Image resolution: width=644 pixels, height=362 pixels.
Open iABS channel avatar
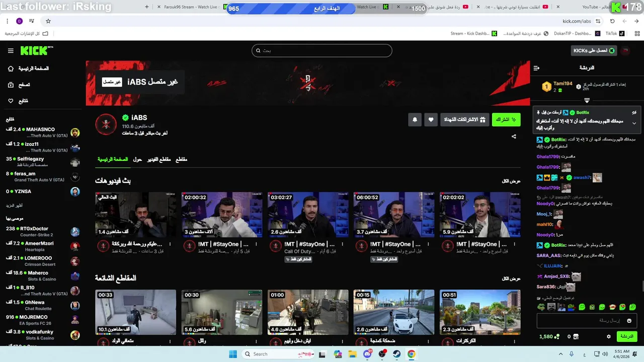coord(106,125)
